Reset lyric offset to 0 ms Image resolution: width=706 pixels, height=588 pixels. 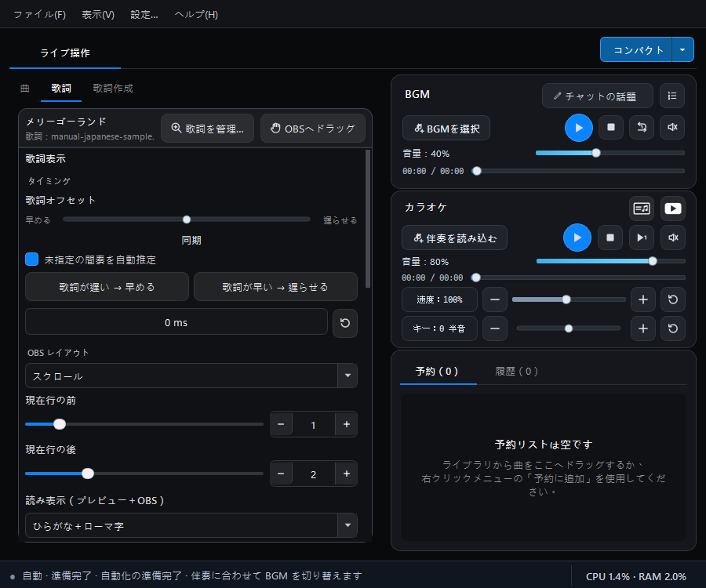(345, 323)
